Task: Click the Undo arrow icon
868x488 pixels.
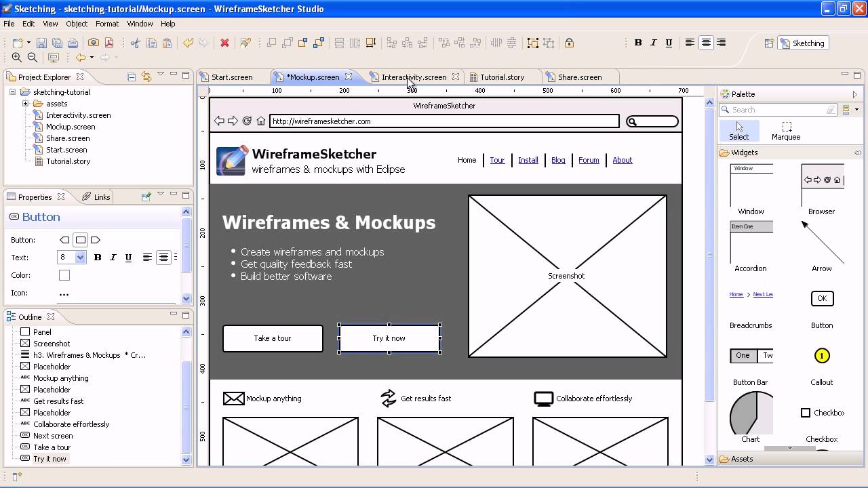Action: click(188, 43)
